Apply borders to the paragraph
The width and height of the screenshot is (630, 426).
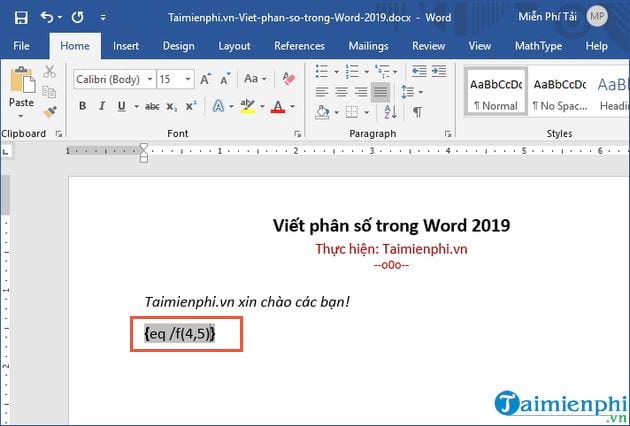352,112
